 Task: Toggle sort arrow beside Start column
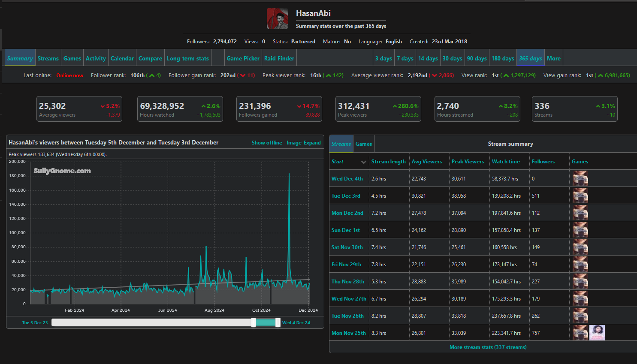click(364, 162)
